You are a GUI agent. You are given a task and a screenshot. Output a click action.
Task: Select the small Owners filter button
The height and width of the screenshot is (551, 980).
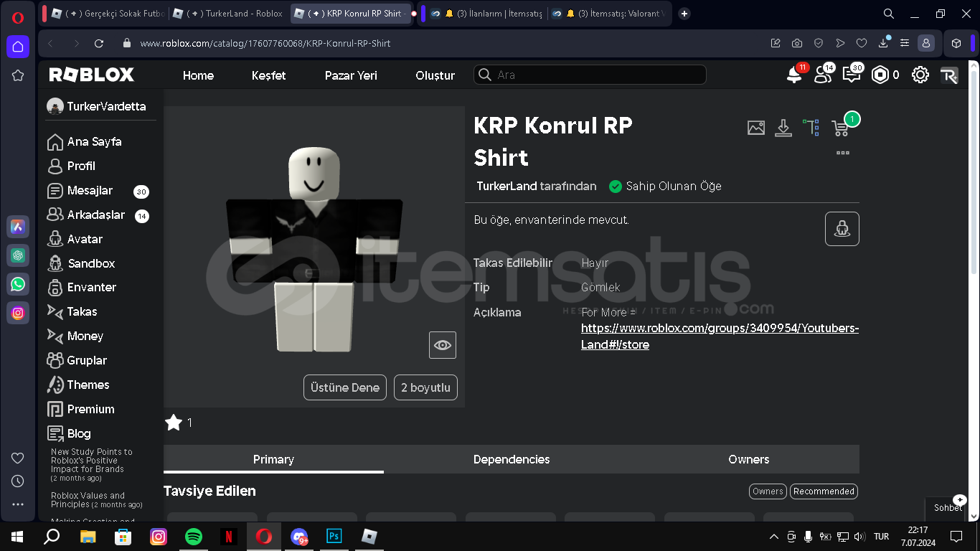[x=768, y=491]
